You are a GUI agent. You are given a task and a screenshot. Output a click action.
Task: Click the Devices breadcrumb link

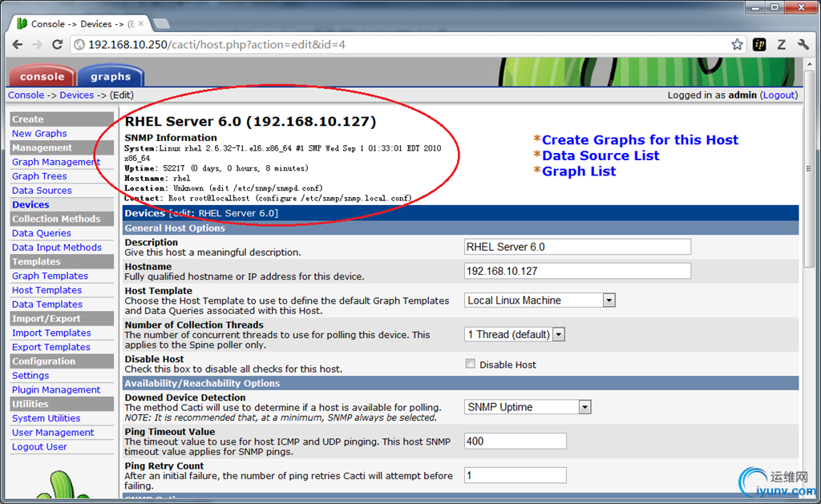[76, 95]
